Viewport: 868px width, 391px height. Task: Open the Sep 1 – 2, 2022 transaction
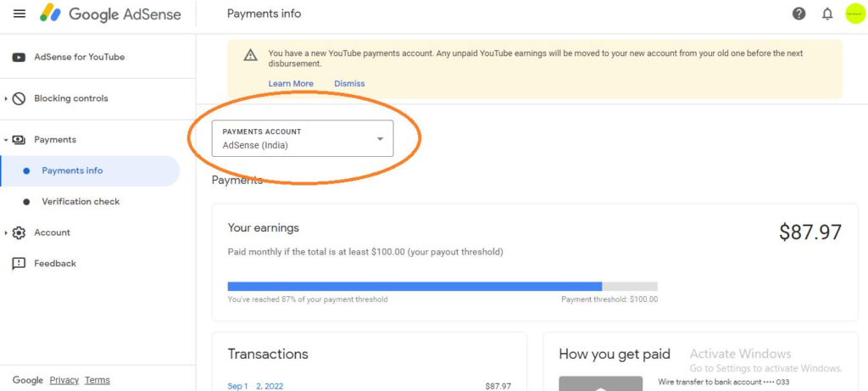click(x=255, y=386)
